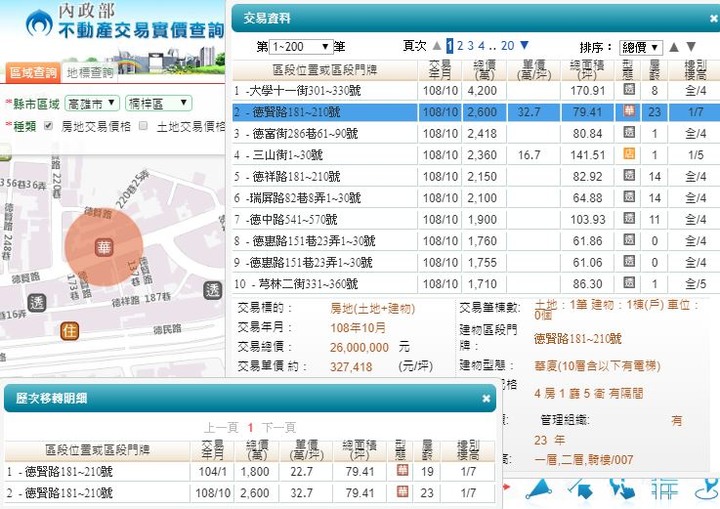Select row 德賢路181~210號 in the transaction list
Screen dimensions: 720x509
476,112
